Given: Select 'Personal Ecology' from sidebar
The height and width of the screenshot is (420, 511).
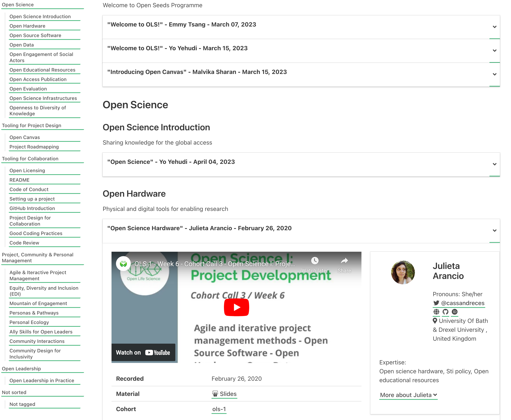Looking at the screenshot, I should click(29, 322).
